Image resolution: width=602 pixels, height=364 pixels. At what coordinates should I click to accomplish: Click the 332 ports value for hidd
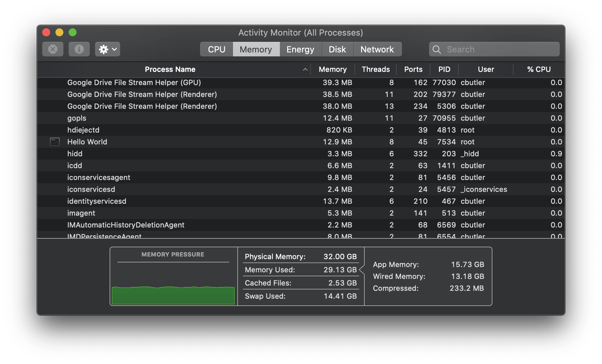point(420,154)
